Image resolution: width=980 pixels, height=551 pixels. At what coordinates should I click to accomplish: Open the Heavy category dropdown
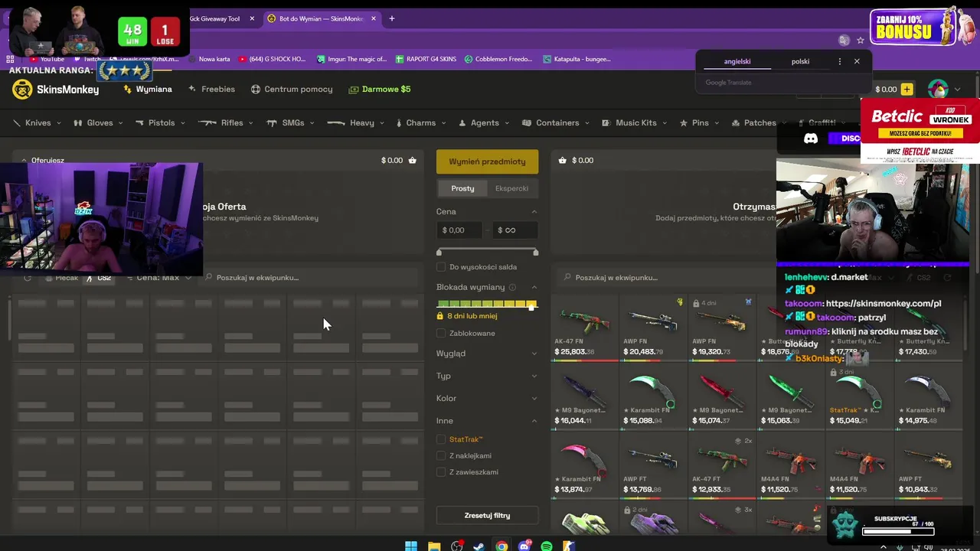point(356,122)
